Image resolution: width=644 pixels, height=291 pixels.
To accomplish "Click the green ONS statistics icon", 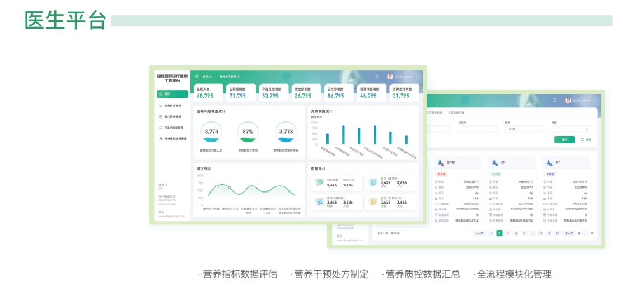I will [x=319, y=182].
